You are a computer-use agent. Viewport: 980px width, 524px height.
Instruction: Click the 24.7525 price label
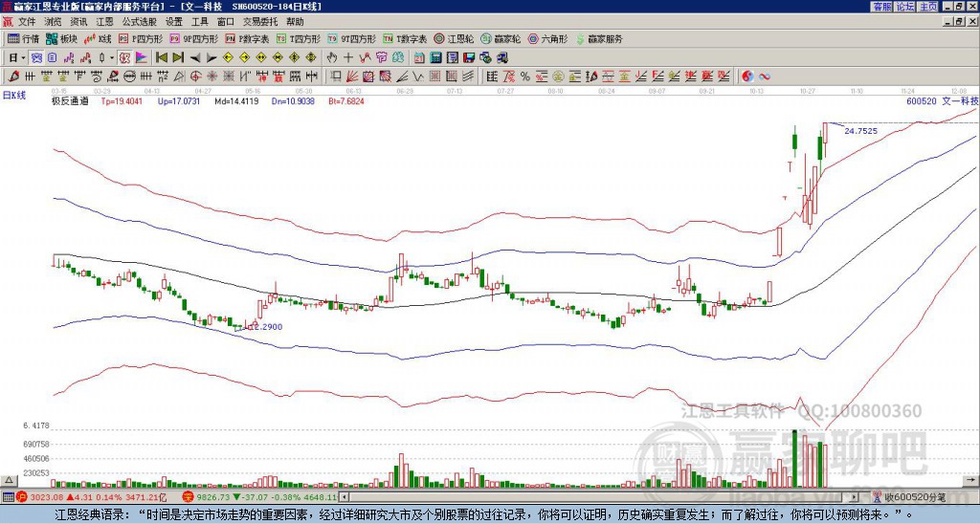pos(860,131)
